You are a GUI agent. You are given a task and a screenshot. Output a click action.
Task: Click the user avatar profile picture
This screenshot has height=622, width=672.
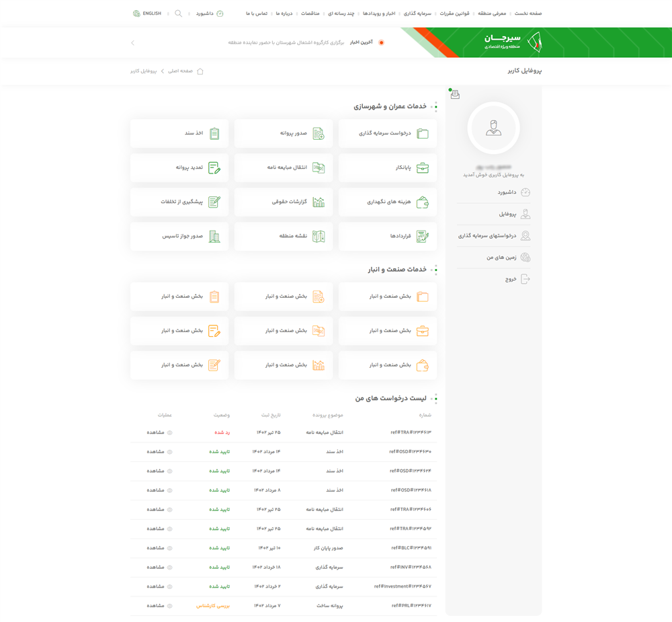point(494,128)
